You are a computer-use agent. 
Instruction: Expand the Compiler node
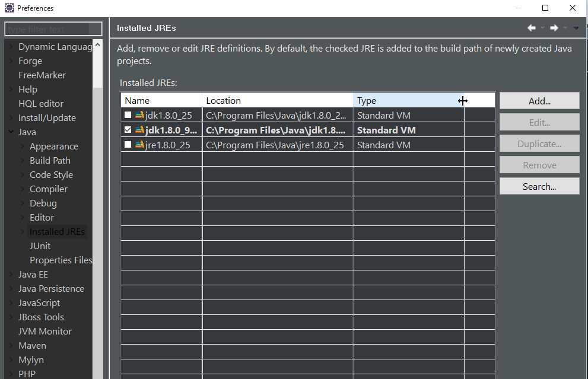[x=22, y=189]
